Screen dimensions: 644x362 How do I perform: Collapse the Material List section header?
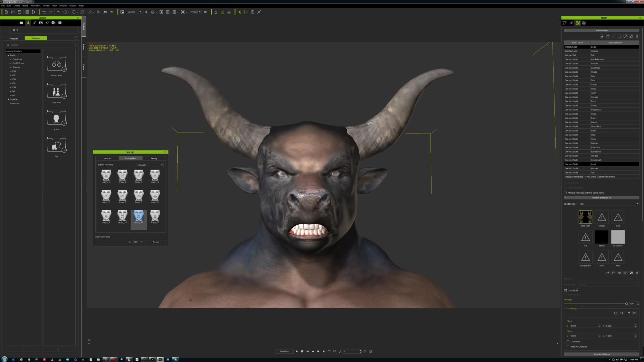pyautogui.click(x=565, y=31)
